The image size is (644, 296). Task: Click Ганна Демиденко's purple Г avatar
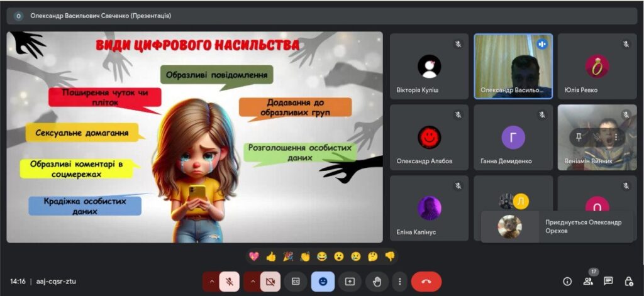[513, 138]
